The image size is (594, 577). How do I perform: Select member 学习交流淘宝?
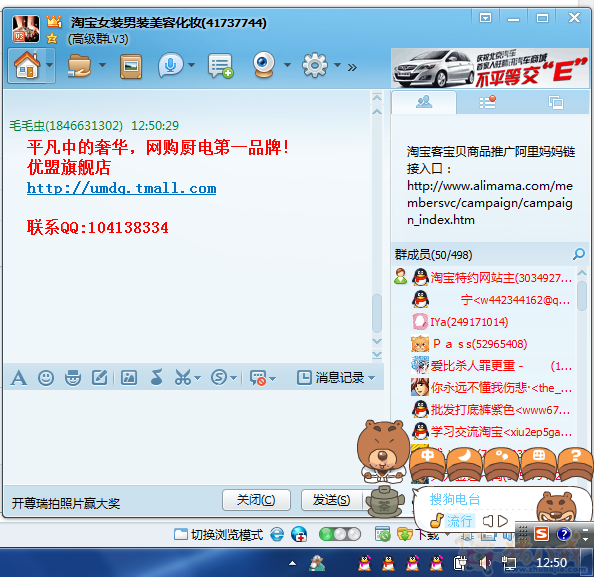pos(492,432)
